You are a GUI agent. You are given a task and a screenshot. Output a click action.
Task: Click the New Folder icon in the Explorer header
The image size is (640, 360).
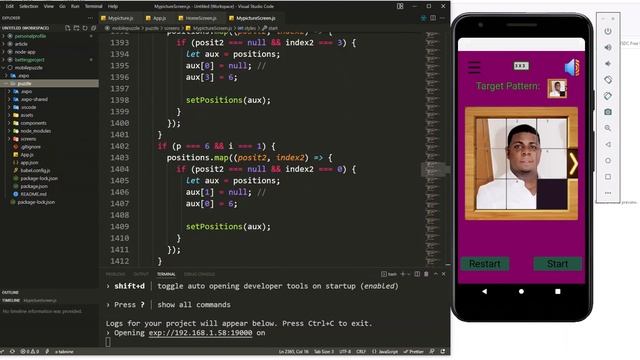[x=76, y=28]
